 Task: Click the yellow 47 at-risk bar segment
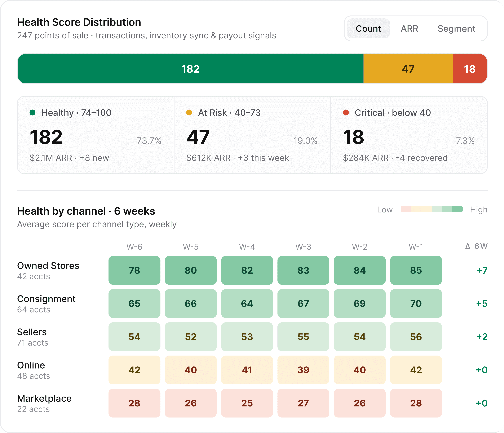coord(408,69)
